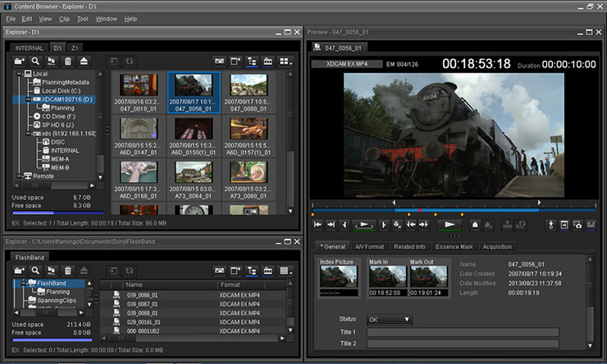
Task: Click the red playhead on preview timeline
Action: point(421,210)
